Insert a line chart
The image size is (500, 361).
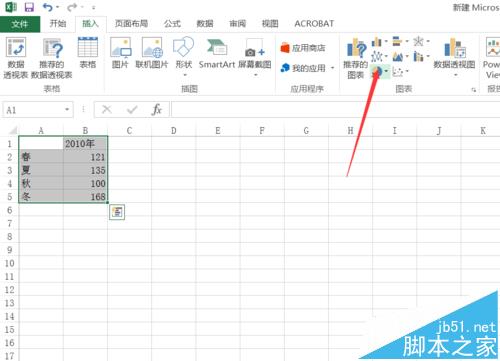[379, 56]
